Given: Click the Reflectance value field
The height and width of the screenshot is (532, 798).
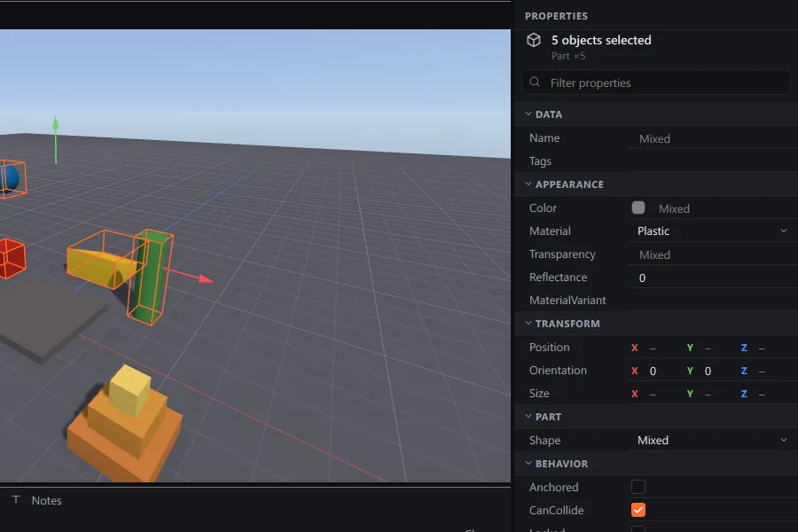Looking at the screenshot, I should (x=713, y=278).
